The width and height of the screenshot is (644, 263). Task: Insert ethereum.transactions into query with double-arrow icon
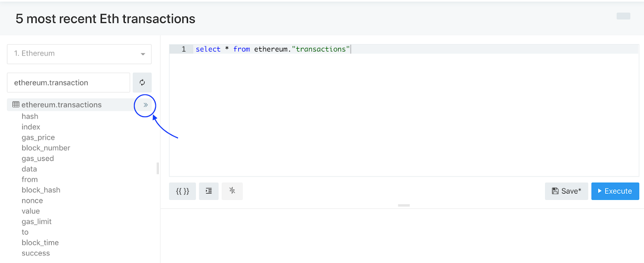tap(145, 105)
